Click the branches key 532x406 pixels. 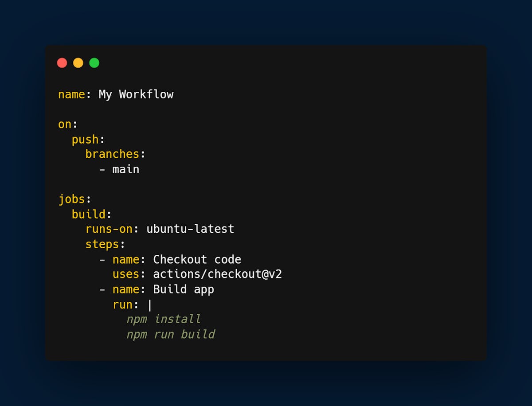click(112, 154)
